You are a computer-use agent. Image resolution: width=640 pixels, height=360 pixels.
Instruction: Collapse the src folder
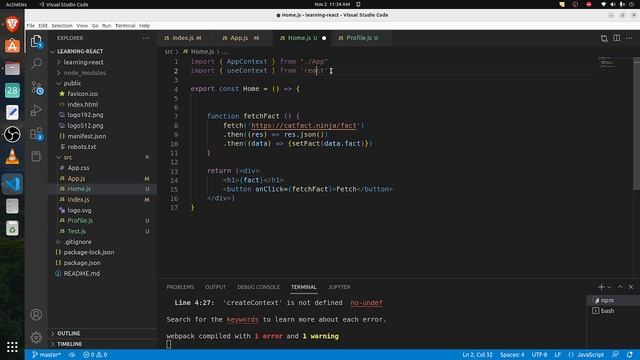click(x=59, y=157)
